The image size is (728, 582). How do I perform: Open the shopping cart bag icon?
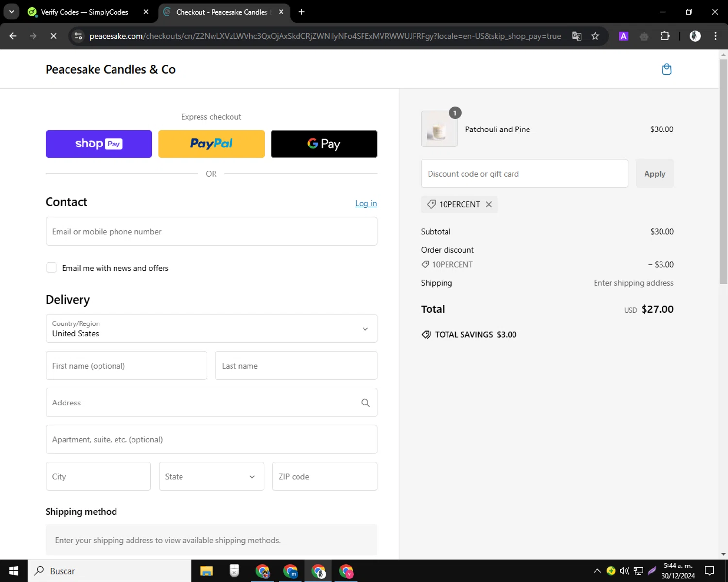(x=666, y=69)
